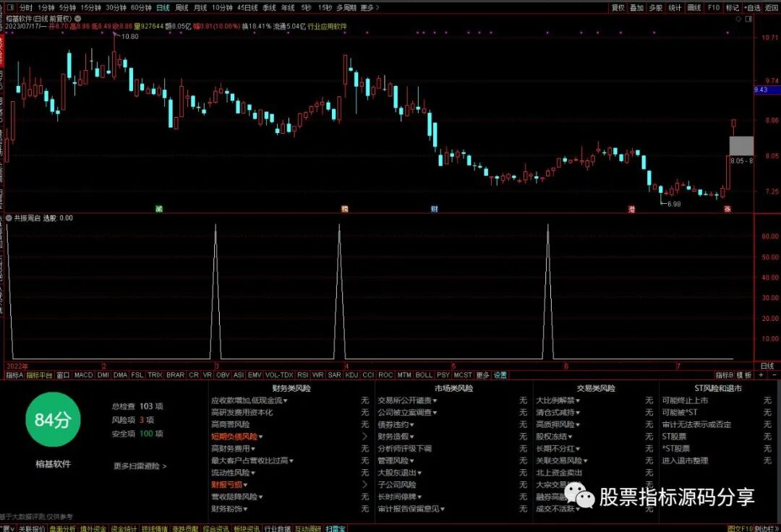Select the 日线 daily period

[163, 7]
